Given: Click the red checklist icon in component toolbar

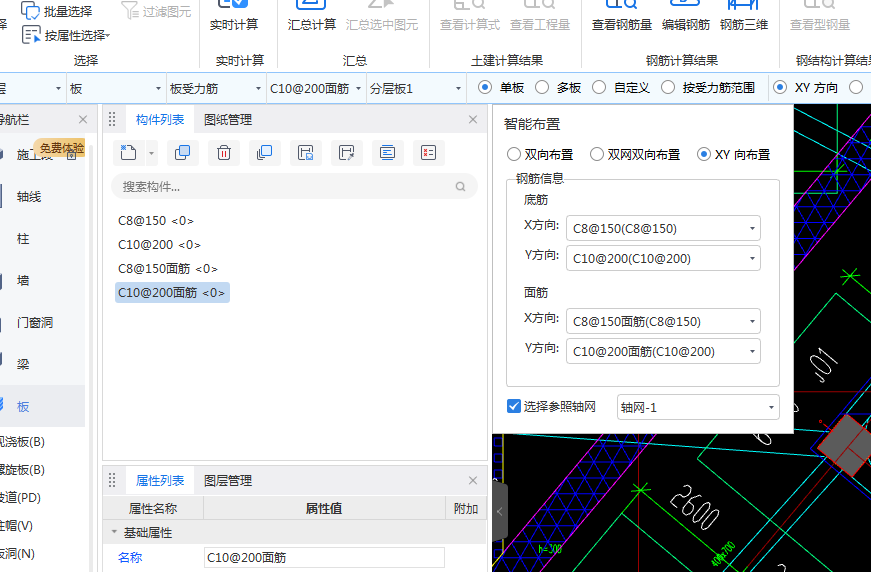Looking at the screenshot, I should coord(428,153).
